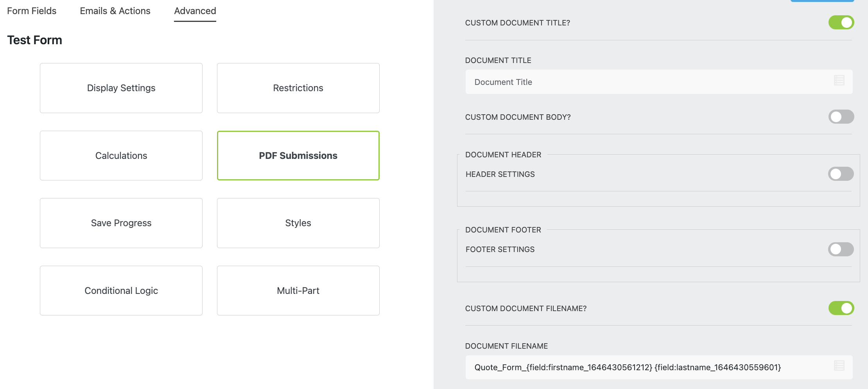Turn on Header Settings toggle

coord(841,174)
